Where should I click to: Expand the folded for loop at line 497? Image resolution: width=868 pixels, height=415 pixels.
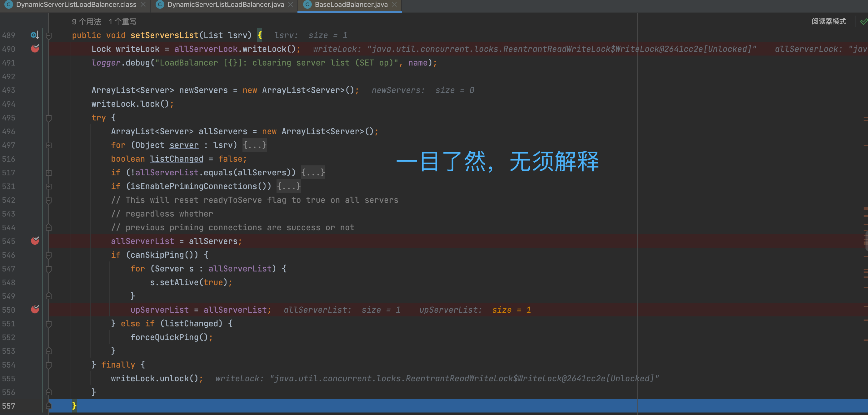tap(48, 145)
